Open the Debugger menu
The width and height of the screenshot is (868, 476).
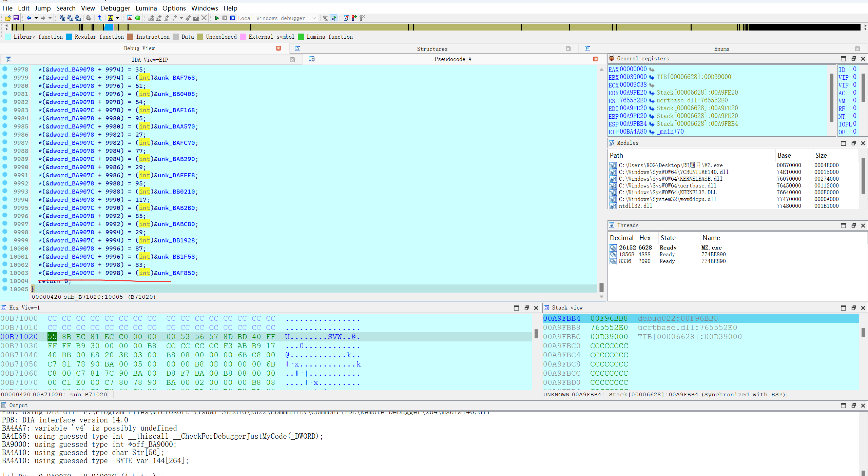(116, 7)
